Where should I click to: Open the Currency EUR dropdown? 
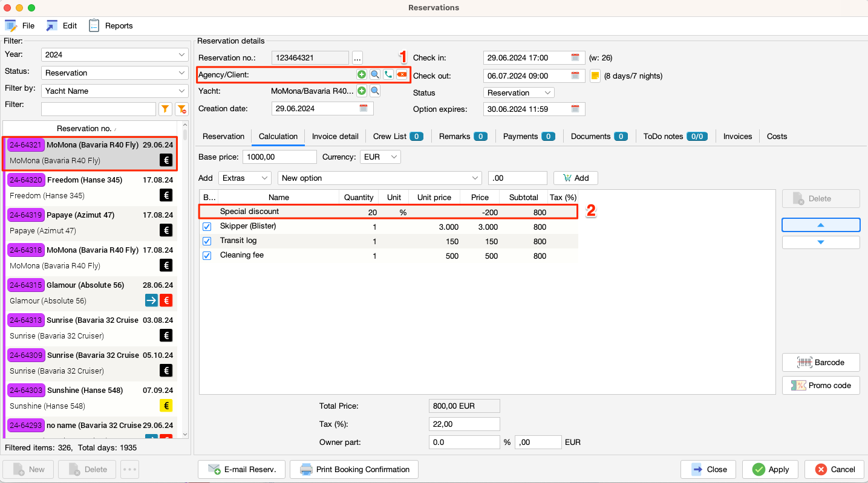pyautogui.click(x=380, y=157)
